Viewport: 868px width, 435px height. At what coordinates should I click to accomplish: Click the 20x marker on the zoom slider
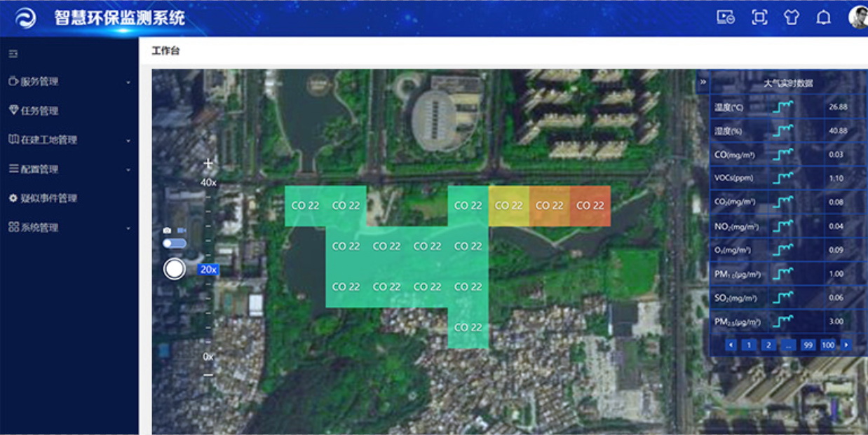click(x=208, y=270)
